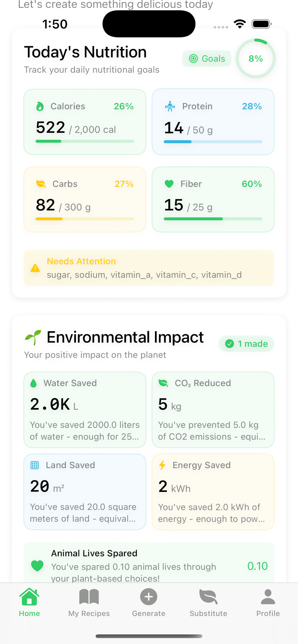Tap the Energy Saved lightning bolt icon

point(162,465)
